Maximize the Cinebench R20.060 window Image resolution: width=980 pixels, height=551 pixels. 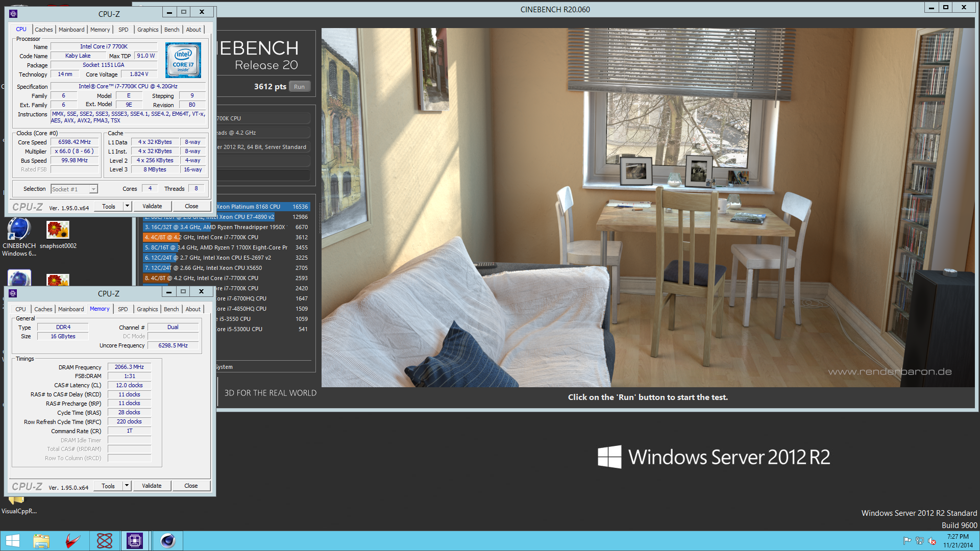[946, 8]
